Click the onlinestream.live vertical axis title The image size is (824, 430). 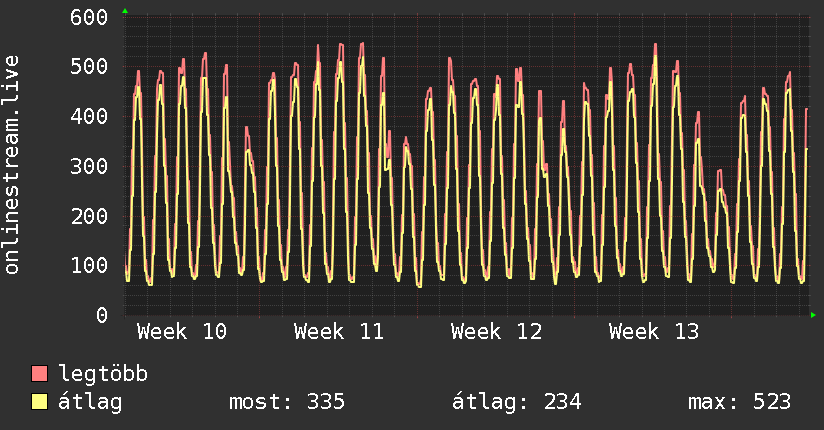(x=12, y=165)
